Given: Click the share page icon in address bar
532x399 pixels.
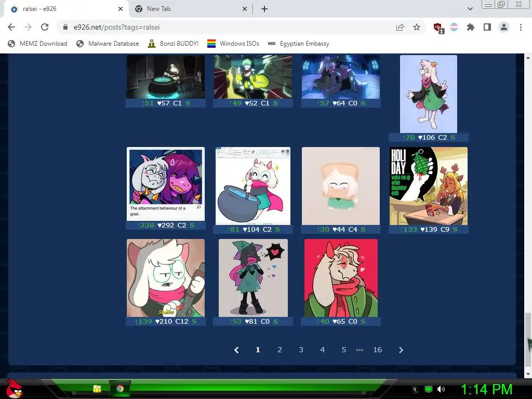Looking at the screenshot, I should click(400, 27).
